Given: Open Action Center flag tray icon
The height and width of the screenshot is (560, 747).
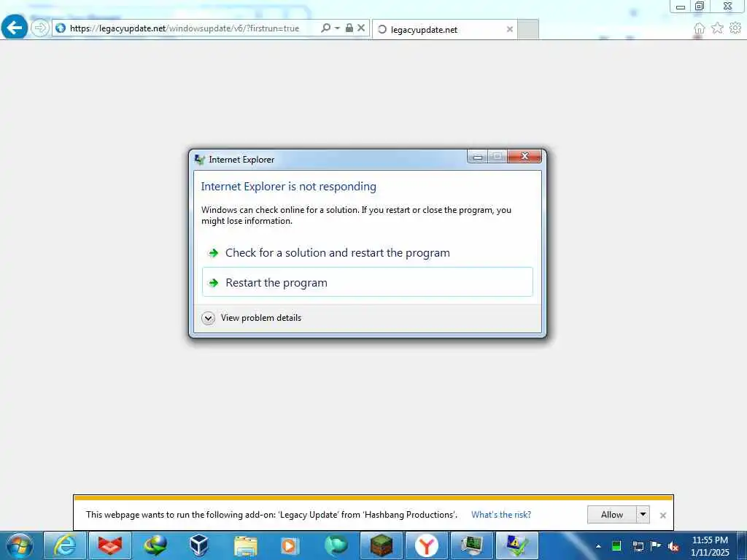Looking at the screenshot, I should [x=656, y=545].
